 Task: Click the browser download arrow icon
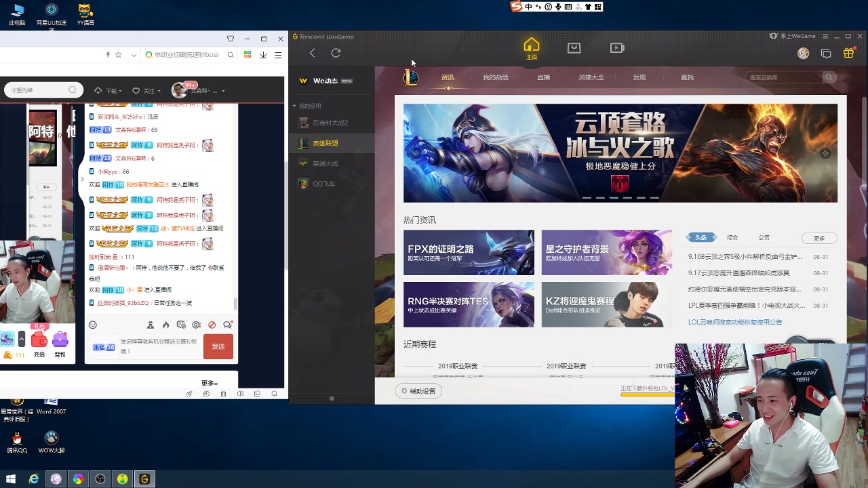(x=263, y=55)
